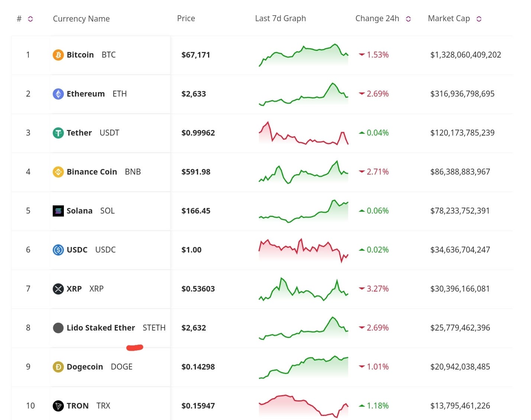Open the Binance Coin name link
Screen dimensions: 531x420
click(x=91, y=172)
